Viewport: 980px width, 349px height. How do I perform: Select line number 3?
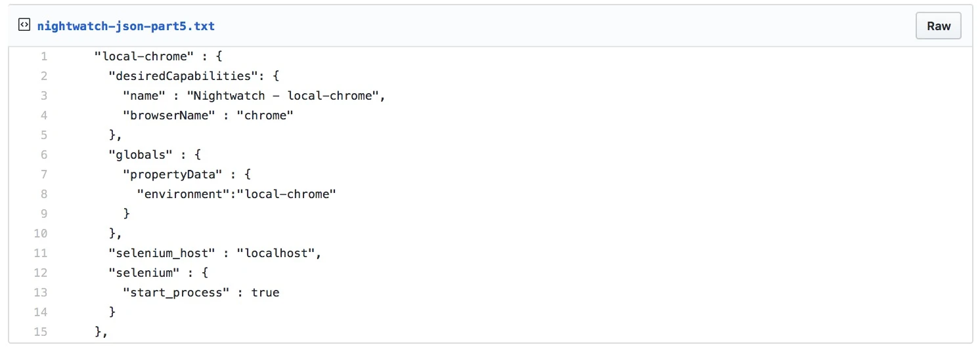coord(43,96)
